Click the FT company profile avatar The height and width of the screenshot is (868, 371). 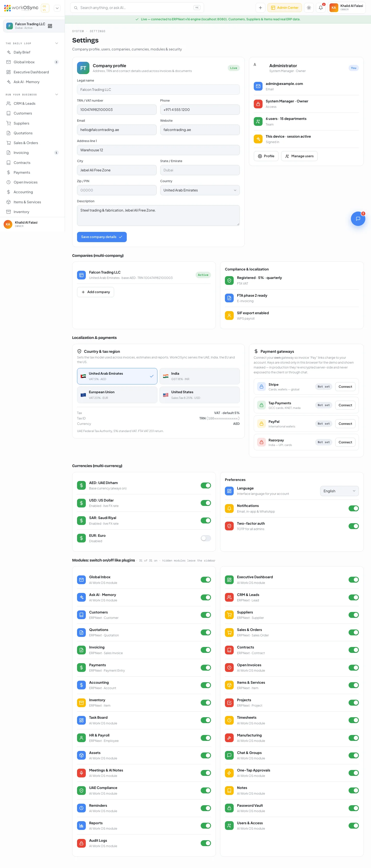tap(83, 68)
